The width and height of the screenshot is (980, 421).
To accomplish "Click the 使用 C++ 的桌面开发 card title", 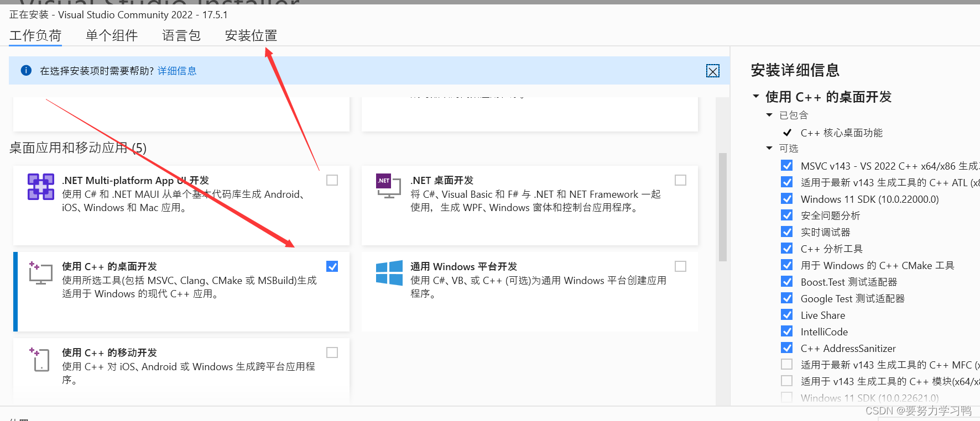I will [110, 266].
